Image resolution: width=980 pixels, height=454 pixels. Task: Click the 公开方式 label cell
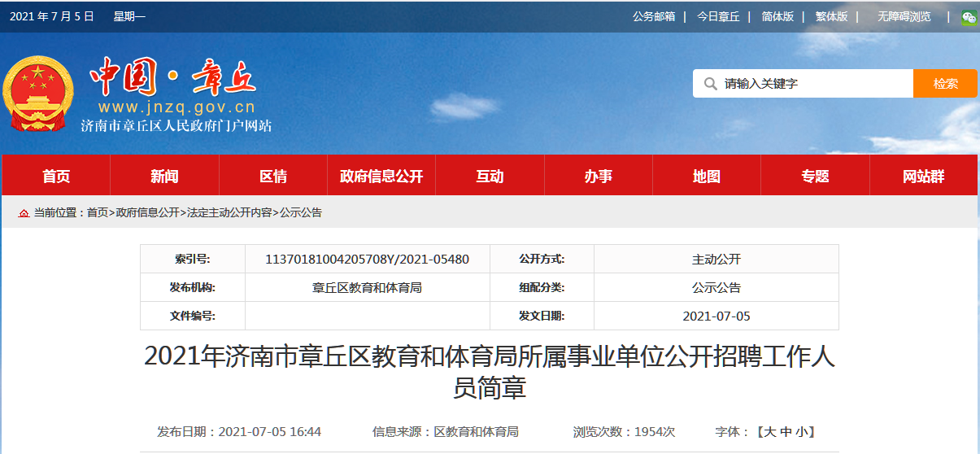coord(542,260)
